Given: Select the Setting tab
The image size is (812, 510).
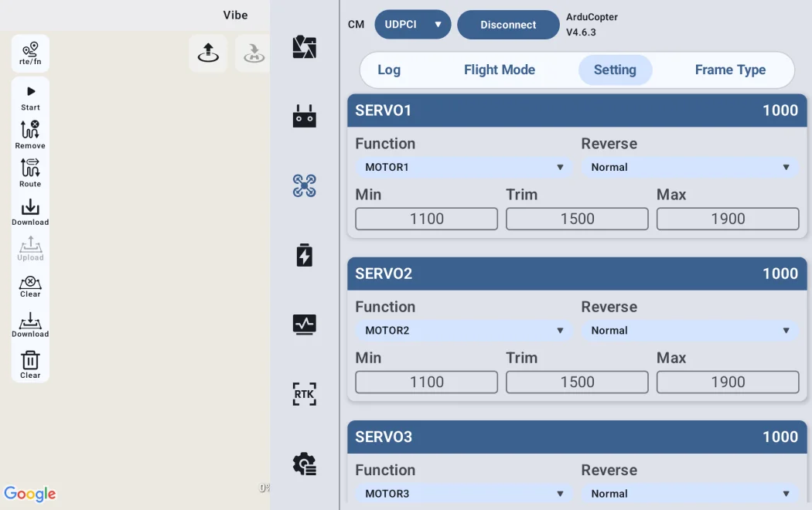Looking at the screenshot, I should [x=615, y=70].
